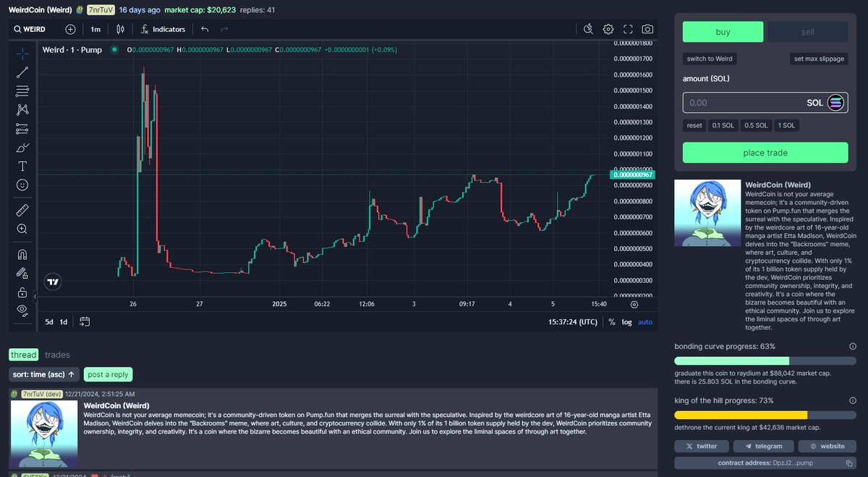Hide all drawings with eye icon

tap(22, 311)
